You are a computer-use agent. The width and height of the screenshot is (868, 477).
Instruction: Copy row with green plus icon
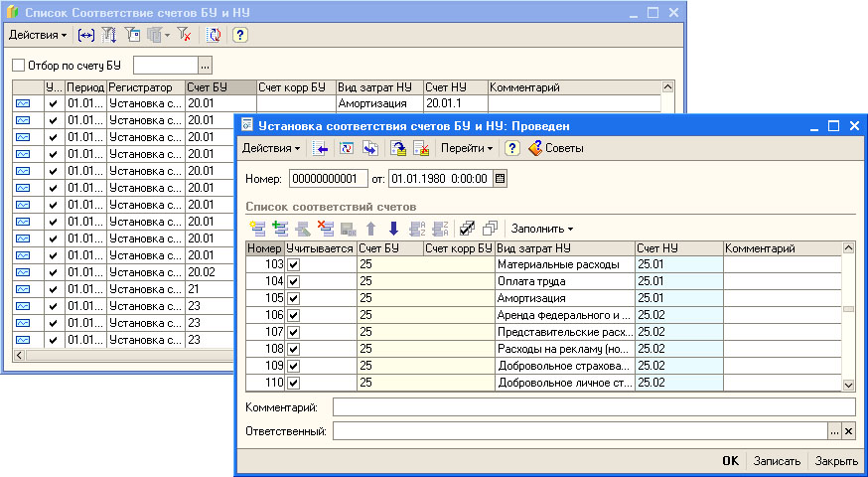point(281,229)
